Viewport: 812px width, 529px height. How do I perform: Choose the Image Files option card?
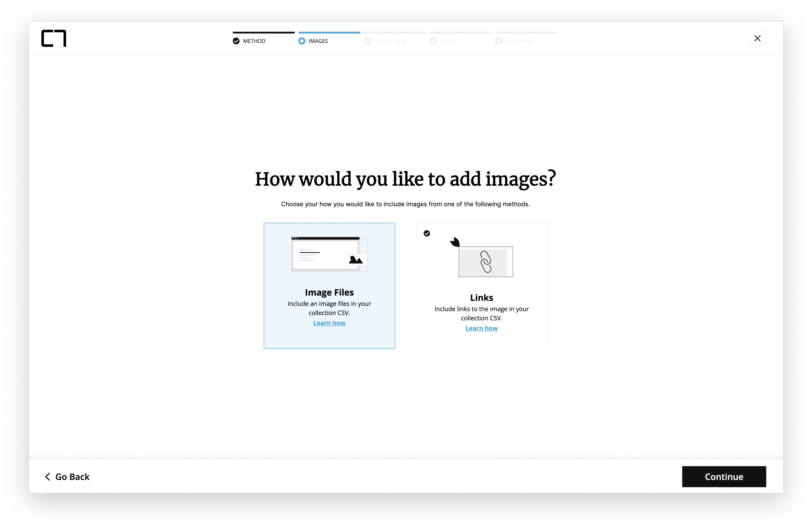329,286
